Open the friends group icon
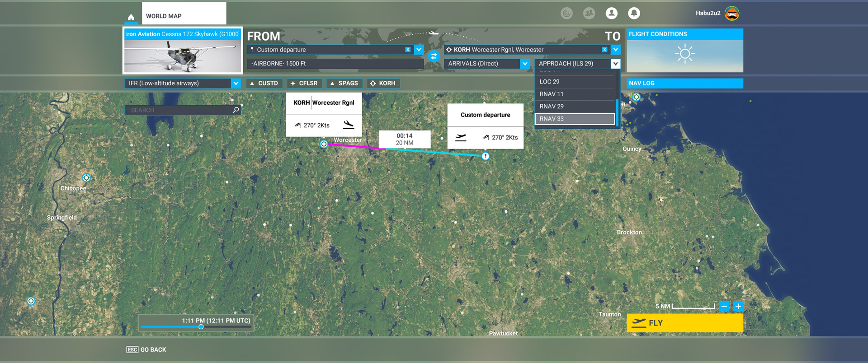This screenshot has height=363, width=868. [589, 13]
